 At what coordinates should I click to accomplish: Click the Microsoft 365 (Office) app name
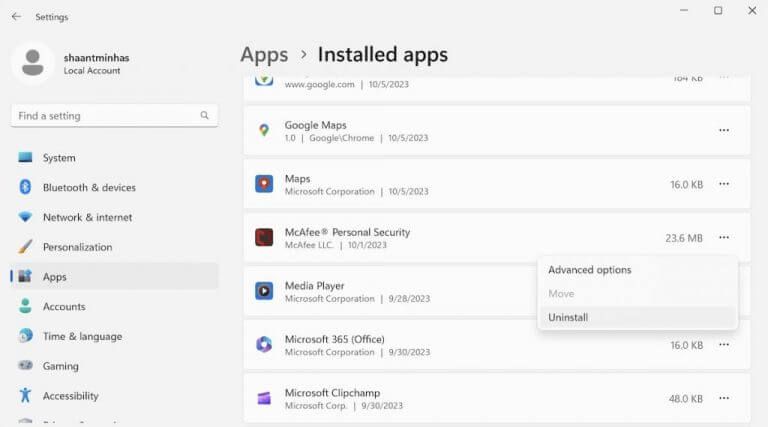[335, 339]
